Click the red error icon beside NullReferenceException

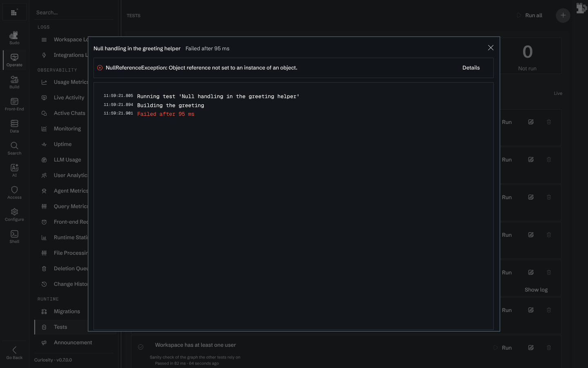100,68
